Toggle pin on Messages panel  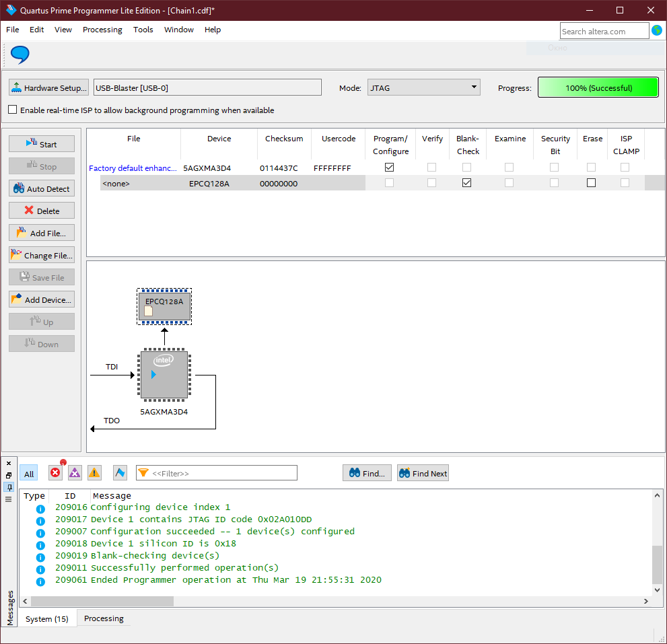(x=9, y=487)
